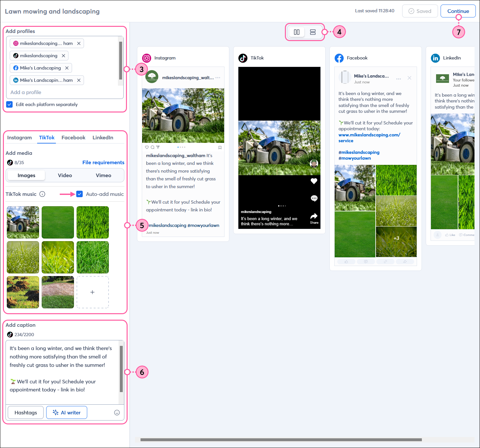Open the three-dot menu on Facebook post
This screenshot has height=448, width=480.
click(x=398, y=79)
